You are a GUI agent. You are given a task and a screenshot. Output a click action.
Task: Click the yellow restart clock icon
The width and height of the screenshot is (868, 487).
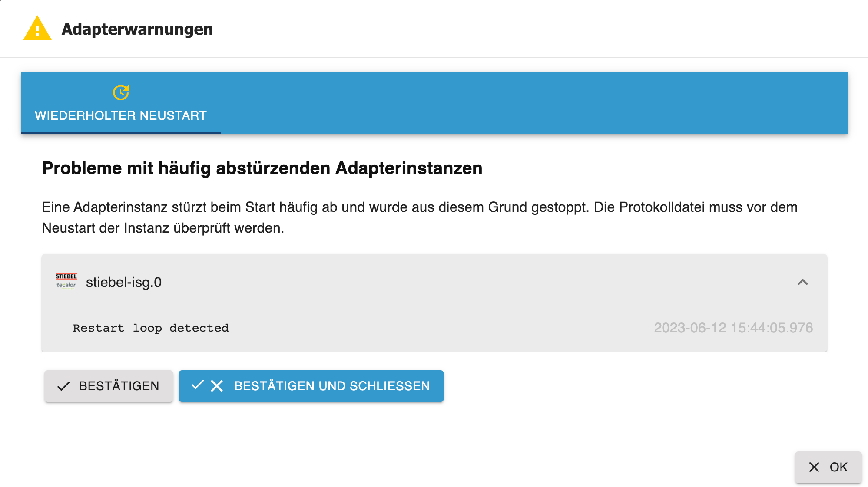tap(121, 92)
